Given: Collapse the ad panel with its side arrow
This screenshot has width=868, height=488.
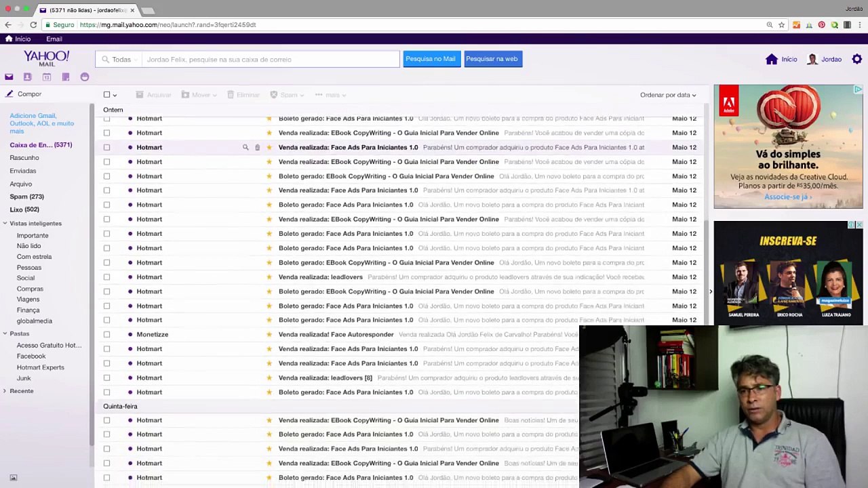Looking at the screenshot, I should point(710,292).
